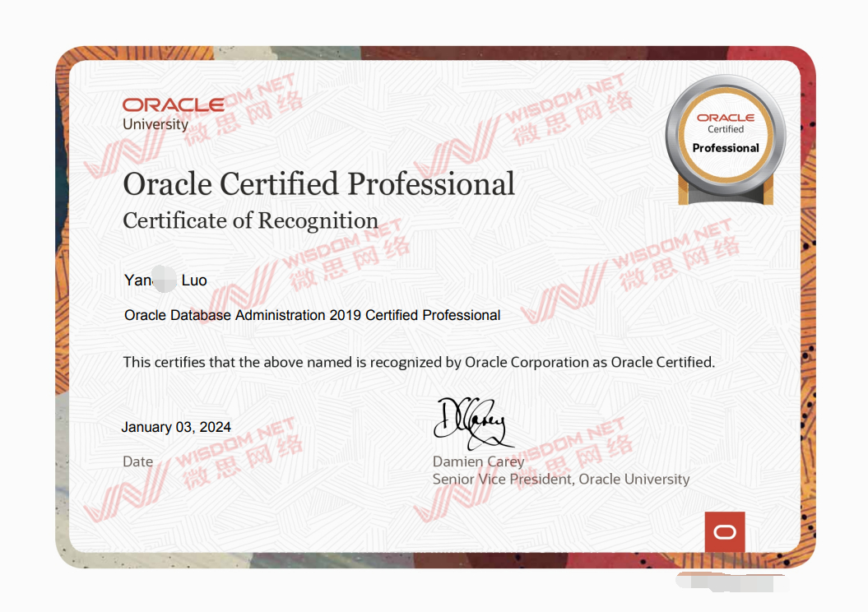Select the 'Oracle Certified Professional' heading
868x612 pixels.
(319, 183)
